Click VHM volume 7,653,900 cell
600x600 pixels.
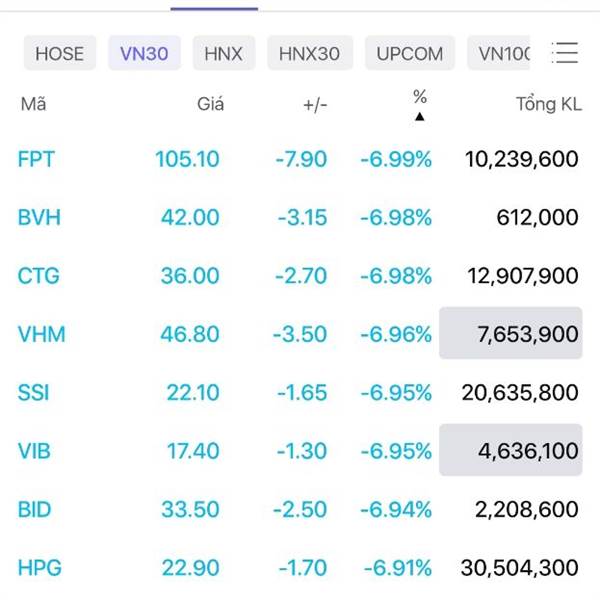(x=511, y=333)
